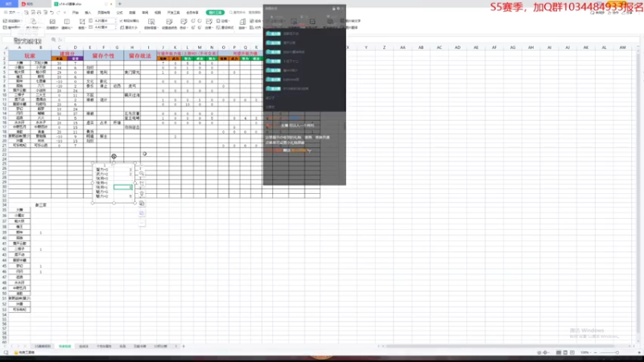Add a new sheet with plus icon
644x362 pixels.
click(x=184, y=347)
